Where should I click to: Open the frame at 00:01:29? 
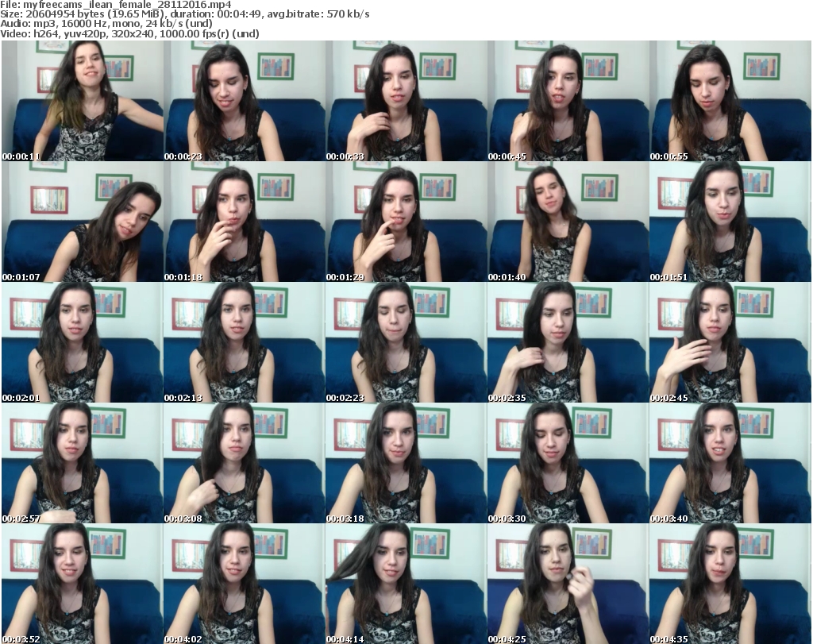[406, 222]
